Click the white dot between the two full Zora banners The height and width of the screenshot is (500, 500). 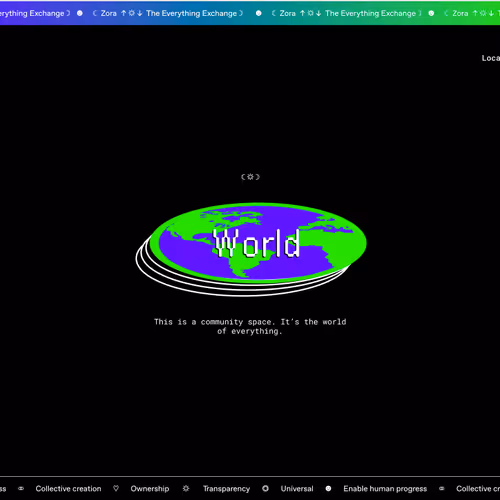pyautogui.click(x=258, y=13)
